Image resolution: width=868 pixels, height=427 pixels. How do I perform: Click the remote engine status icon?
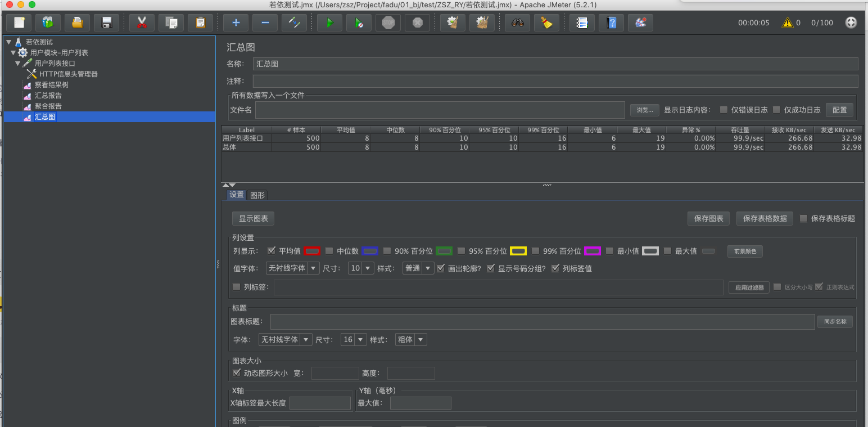[x=851, y=23]
